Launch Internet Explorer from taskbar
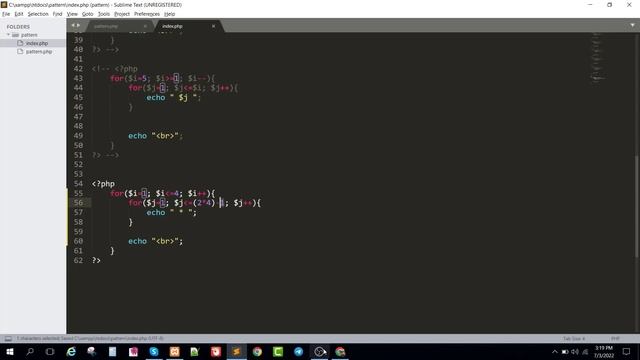 [x=71, y=351]
